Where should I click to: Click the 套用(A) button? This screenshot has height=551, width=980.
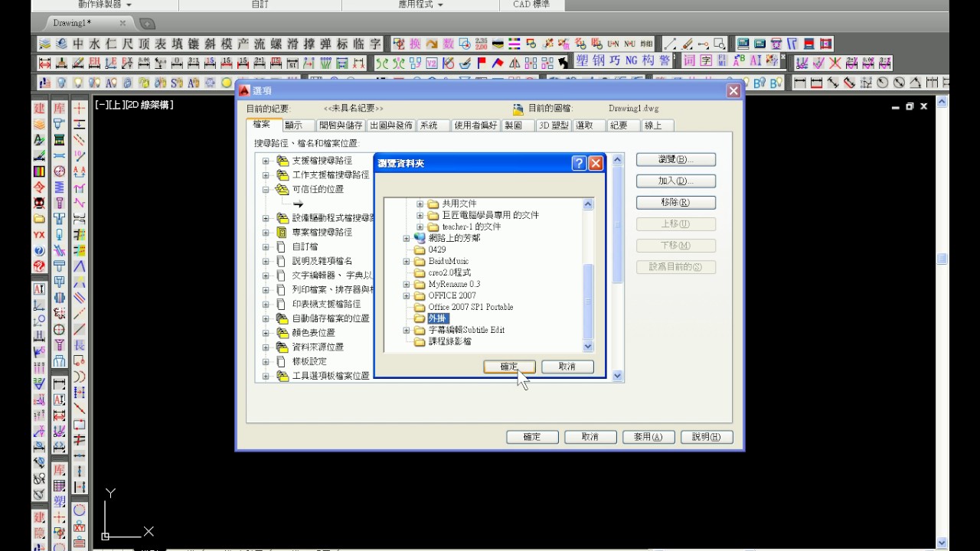coord(648,437)
